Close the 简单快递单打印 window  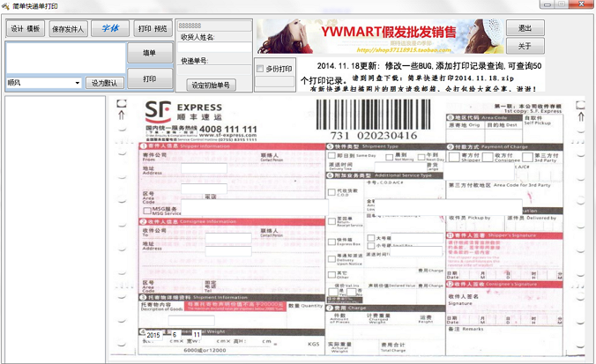tap(581, 4)
